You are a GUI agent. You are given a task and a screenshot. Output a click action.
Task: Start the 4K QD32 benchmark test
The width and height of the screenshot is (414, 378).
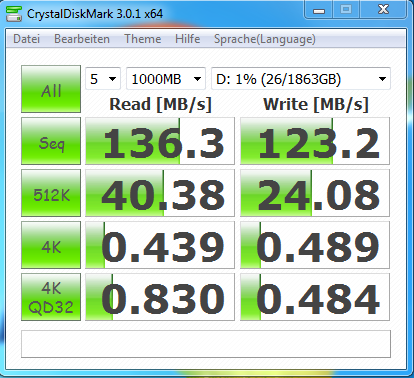(x=51, y=297)
